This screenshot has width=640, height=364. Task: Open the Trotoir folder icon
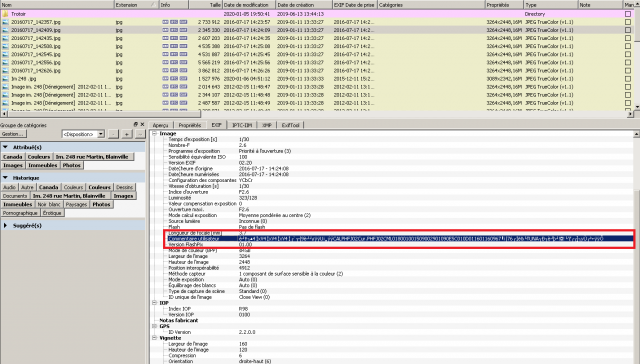(5, 14)
